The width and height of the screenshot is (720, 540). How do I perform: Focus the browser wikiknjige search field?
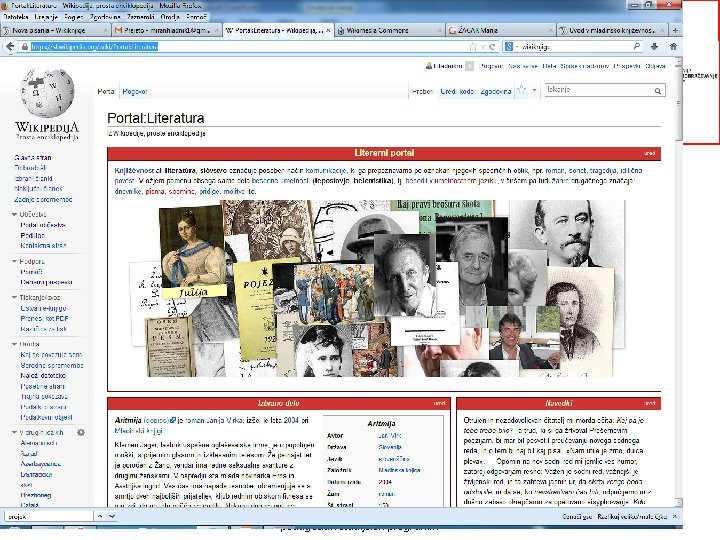[575, 47]
